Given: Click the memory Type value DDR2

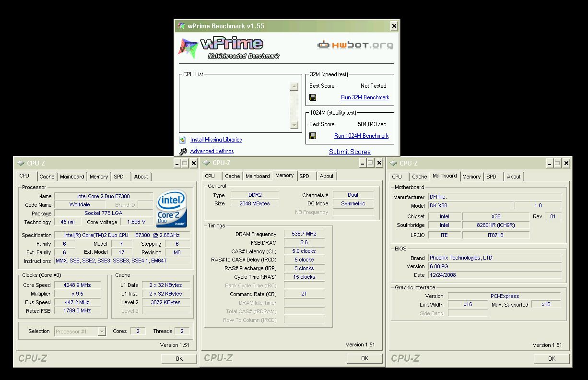Looking at the screenshot, I should (255, 195).
